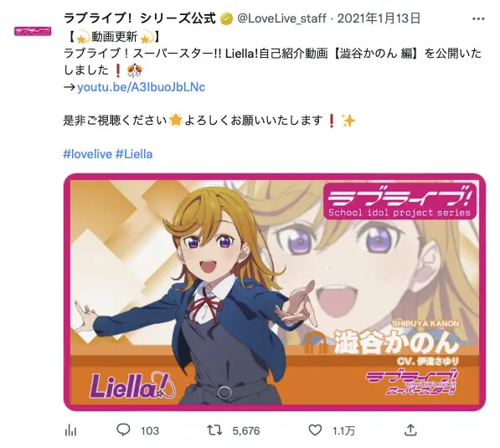This screenshot has height=448, width=500.
Task: Click the #Liella hashtag
Action: [134, 154]
